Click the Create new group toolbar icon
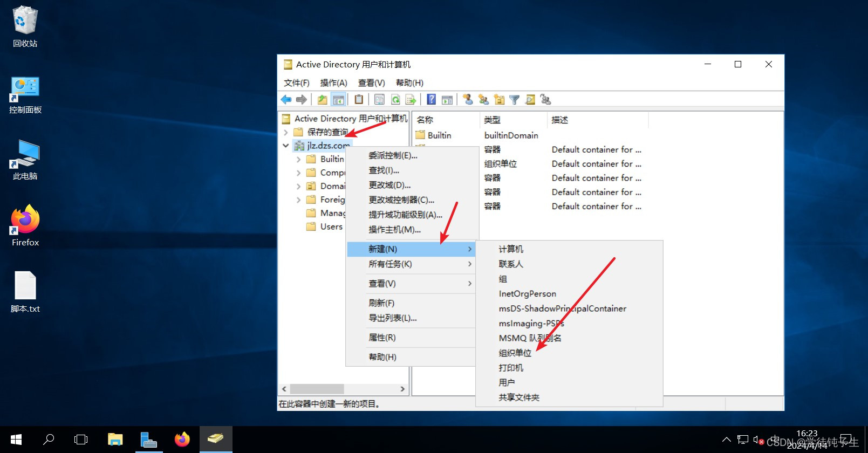Screen dimensions: 868x453 tap(483, 99)
